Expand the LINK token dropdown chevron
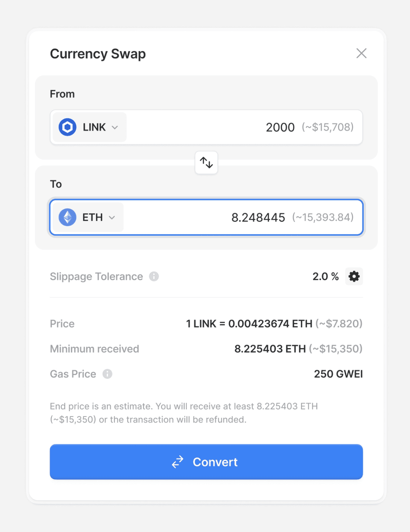The image size is (410, 532). pyautogui.click(x=115, y=128)
